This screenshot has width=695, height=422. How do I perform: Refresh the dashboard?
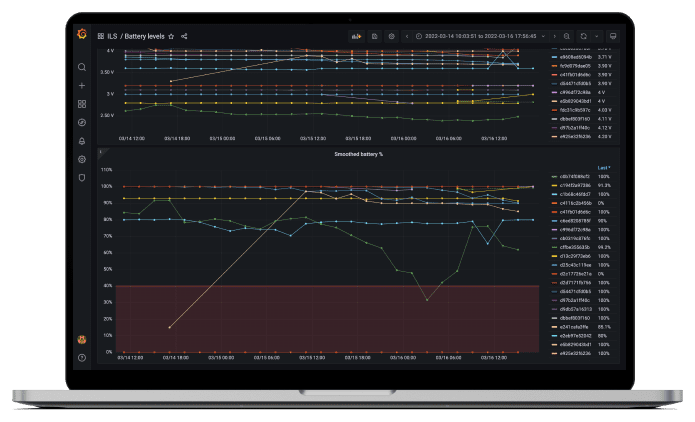coord(584,36)
